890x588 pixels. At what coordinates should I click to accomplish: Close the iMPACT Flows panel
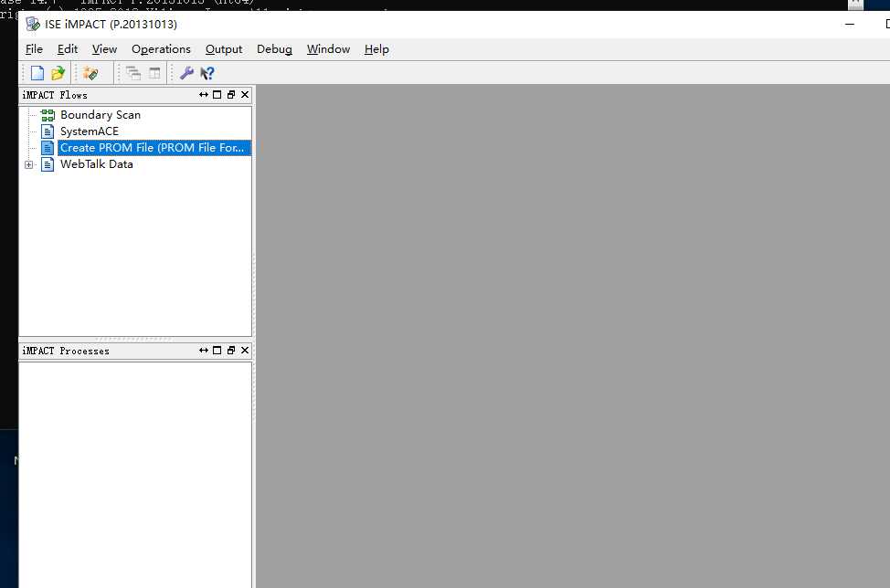pyautogui.click(x=245, y=95)
